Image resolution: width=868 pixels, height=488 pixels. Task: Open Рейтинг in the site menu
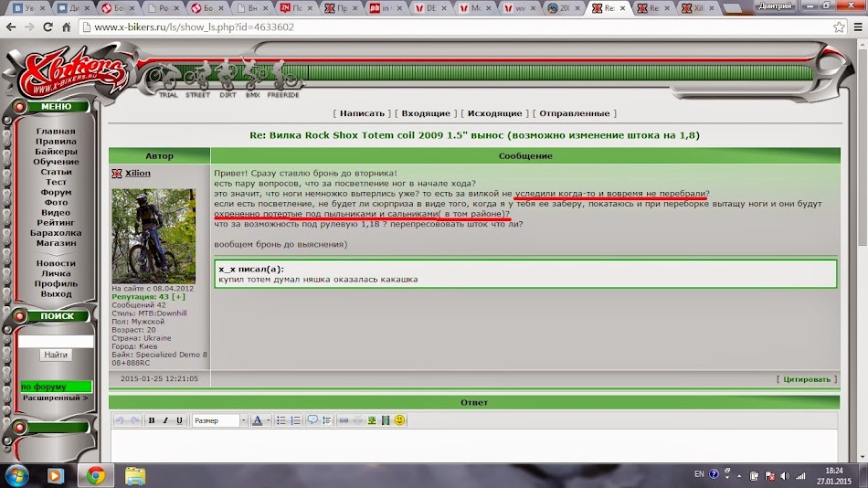coord(56,223)
